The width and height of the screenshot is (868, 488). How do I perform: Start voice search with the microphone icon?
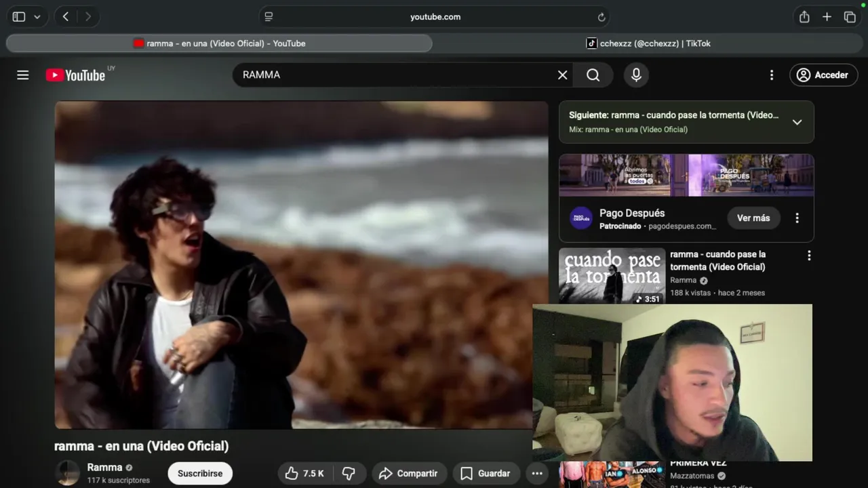tap(636, 75)
